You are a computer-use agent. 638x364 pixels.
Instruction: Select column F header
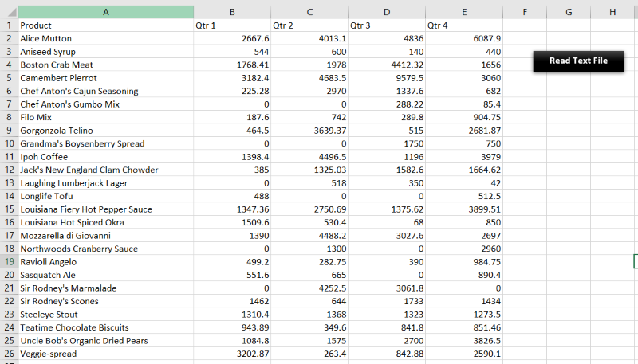525,12
